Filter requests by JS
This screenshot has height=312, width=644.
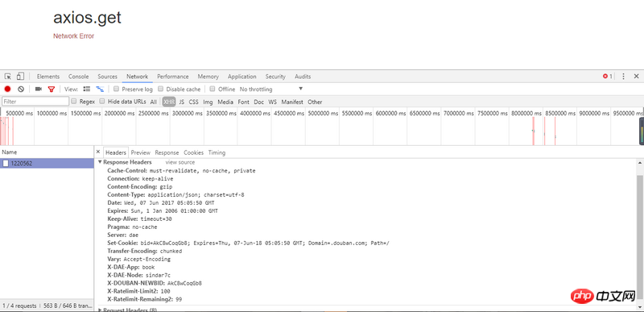(x=182, y=102)
